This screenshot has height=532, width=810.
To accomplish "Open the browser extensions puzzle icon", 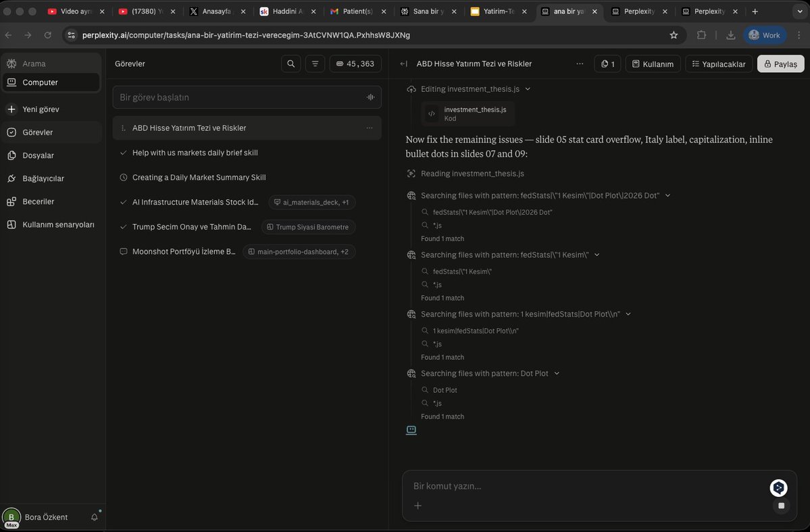I will click(701, 35).
